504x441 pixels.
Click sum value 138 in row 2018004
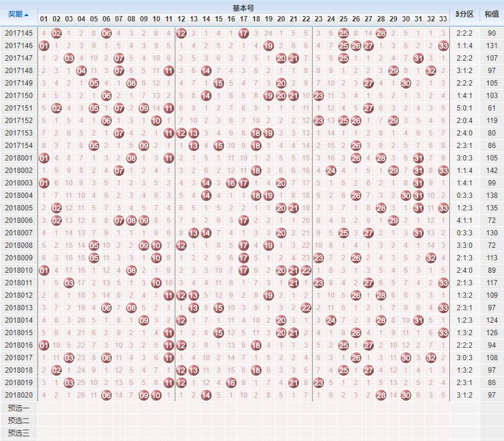492,196
